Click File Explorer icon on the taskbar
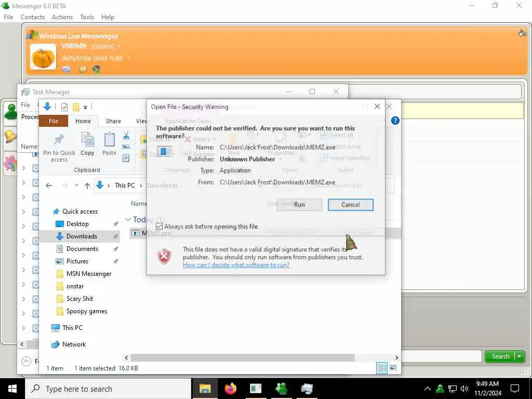This screenshot has width=532, height=399. pyautogui.click(x=205, y=389)
